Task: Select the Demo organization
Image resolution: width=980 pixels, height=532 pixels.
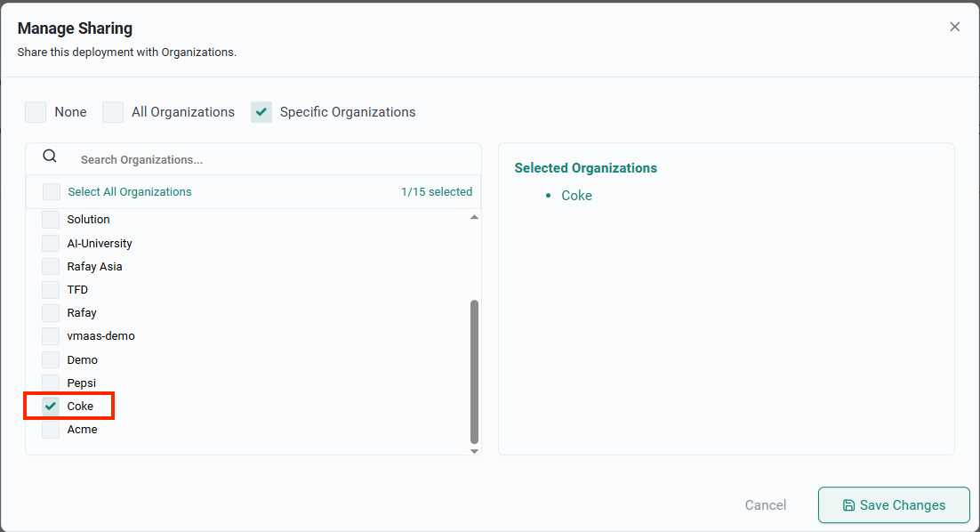Action: tap(51, 360)
